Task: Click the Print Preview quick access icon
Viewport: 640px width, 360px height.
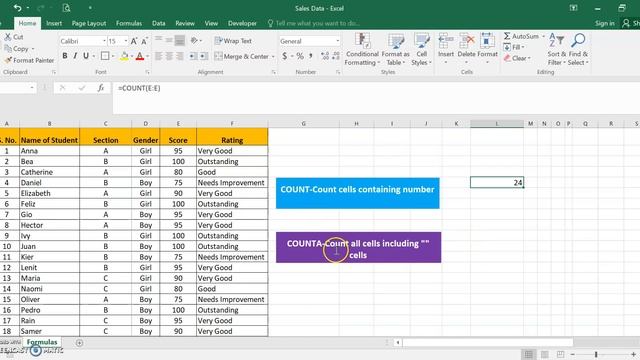Action: click(66, 8)
